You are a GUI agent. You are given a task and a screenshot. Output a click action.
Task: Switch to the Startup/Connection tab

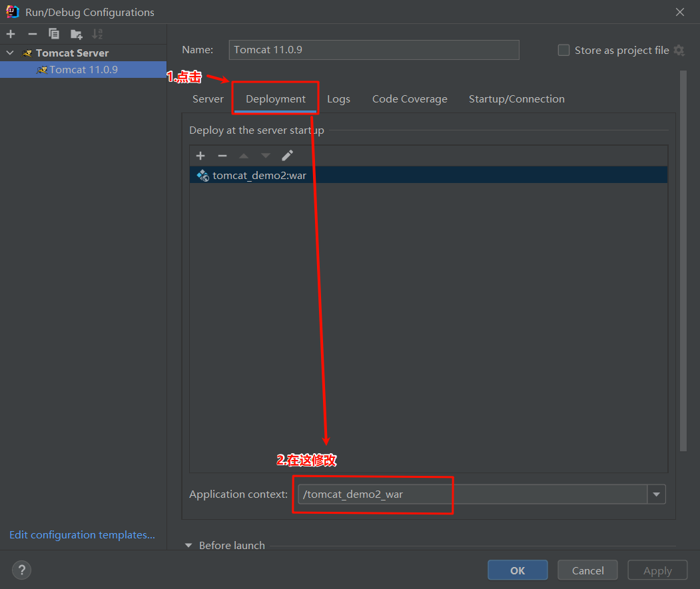(x=517, y=99)
